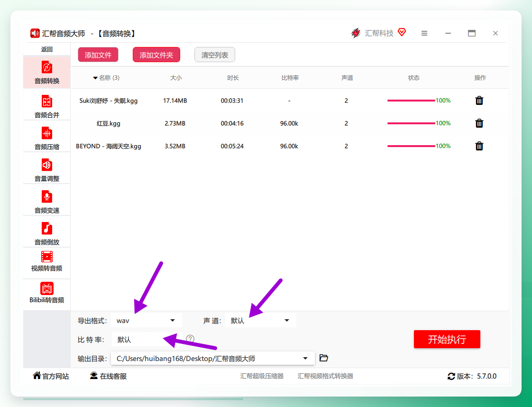Click the 17.14MB size cell

pos(175,101)
